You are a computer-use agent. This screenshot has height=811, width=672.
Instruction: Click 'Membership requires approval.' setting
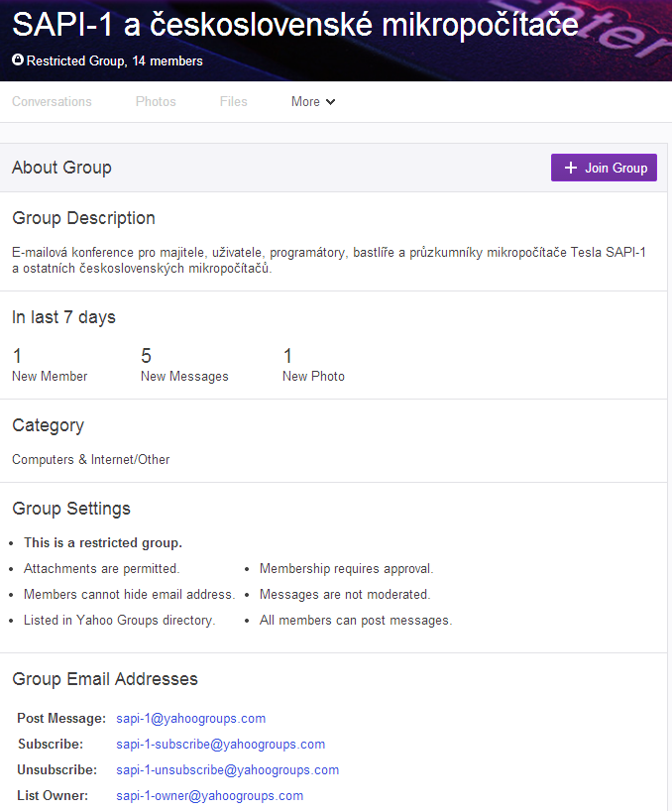pyautogui.click(x=346, y=568)
